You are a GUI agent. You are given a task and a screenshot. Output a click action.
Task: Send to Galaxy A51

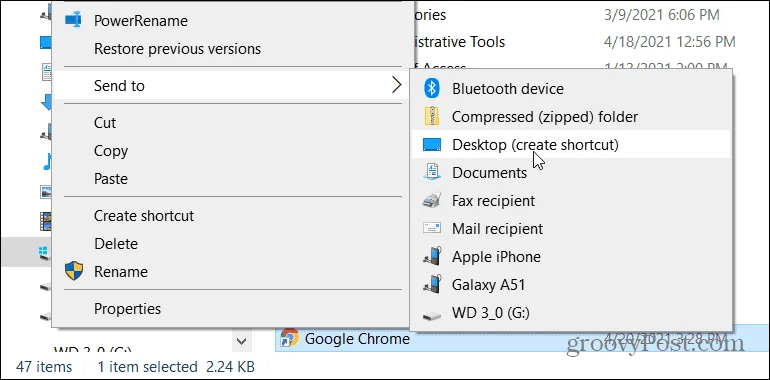tap(489, 285)
